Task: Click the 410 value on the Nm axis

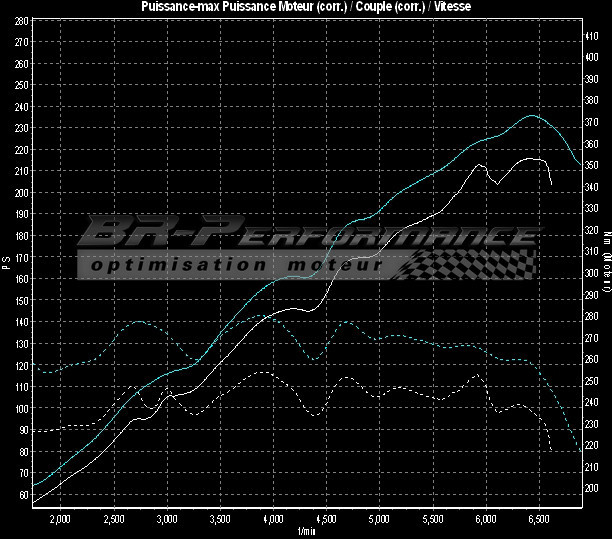Action: point(592,34)
